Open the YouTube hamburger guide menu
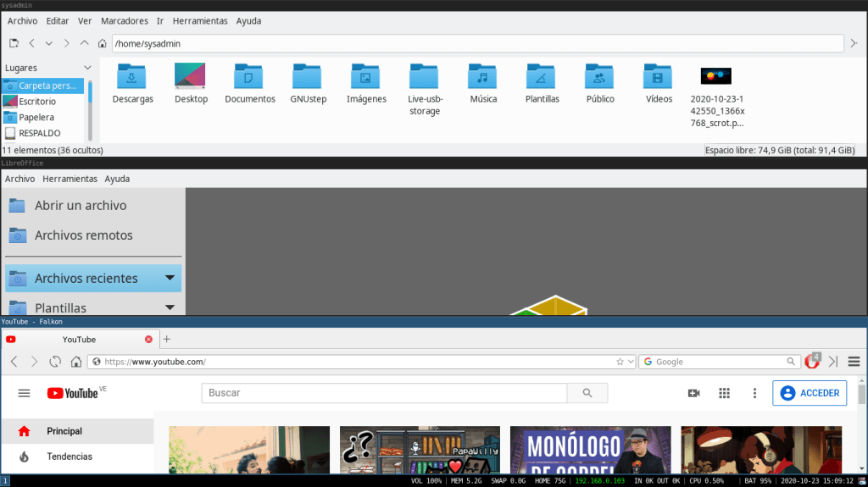 (24, 393)
